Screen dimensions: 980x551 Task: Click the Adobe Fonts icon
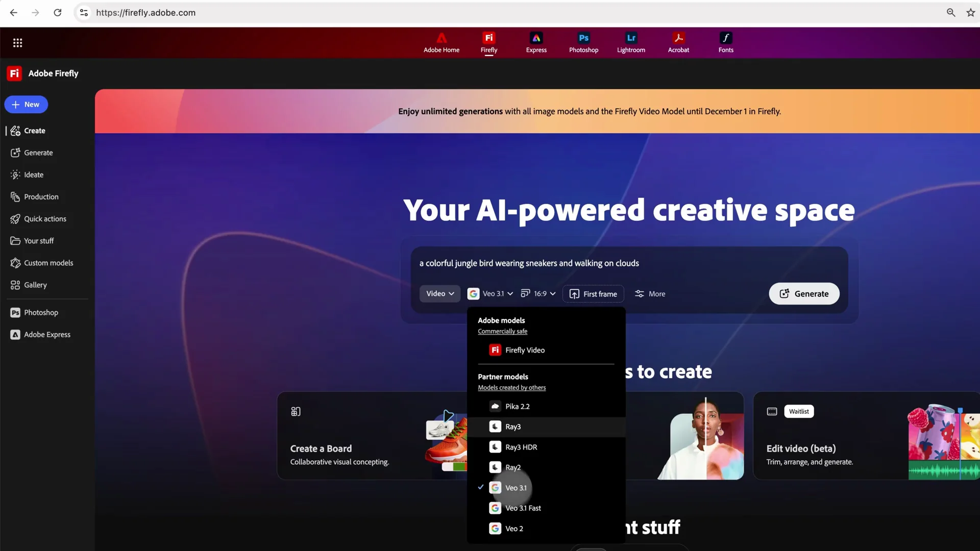(x=726, y=43)
